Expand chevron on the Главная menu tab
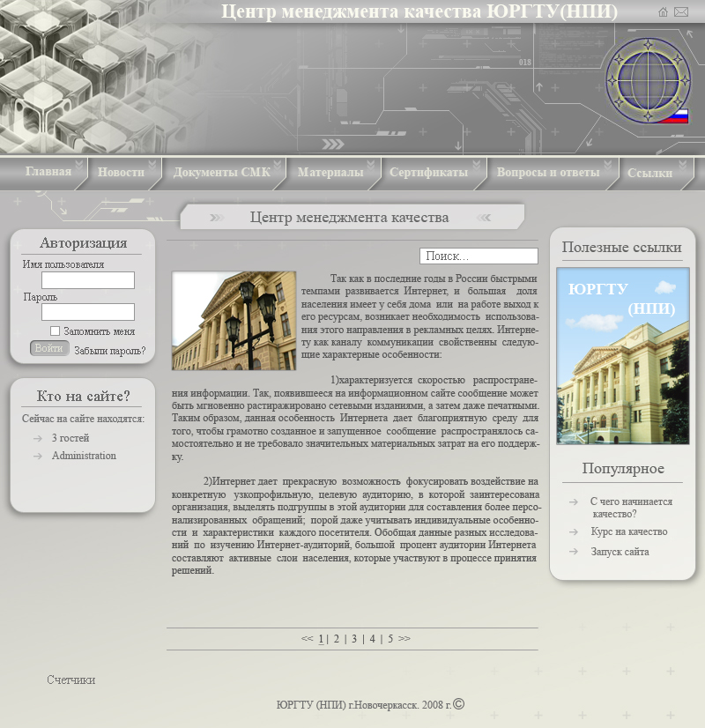This screenshot has height=728, width=705. pyautogui.click(x=79, y=165)
